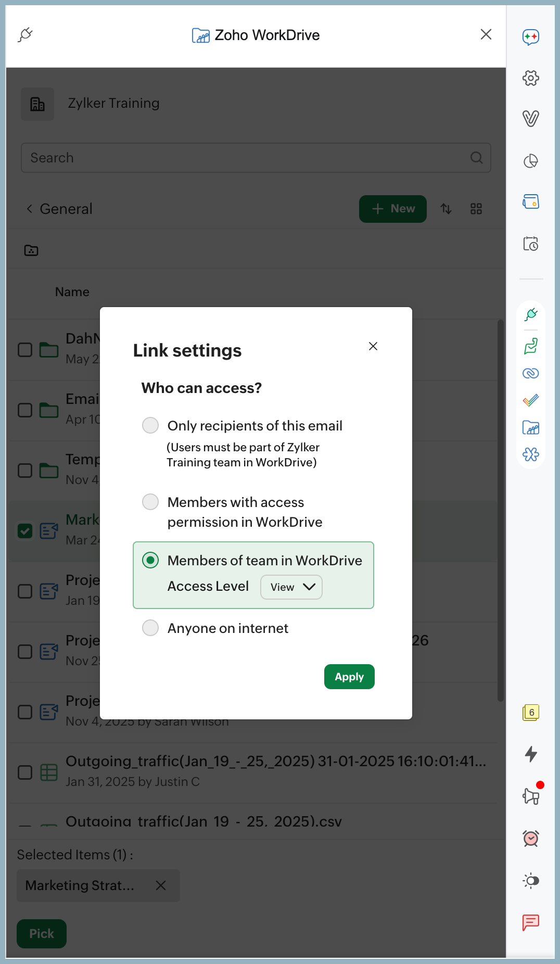The width and height of the screenshot is (560, 964).
Task: Click the team folder icon above Name
Action: pyautogui.click(x=31, y=250)
